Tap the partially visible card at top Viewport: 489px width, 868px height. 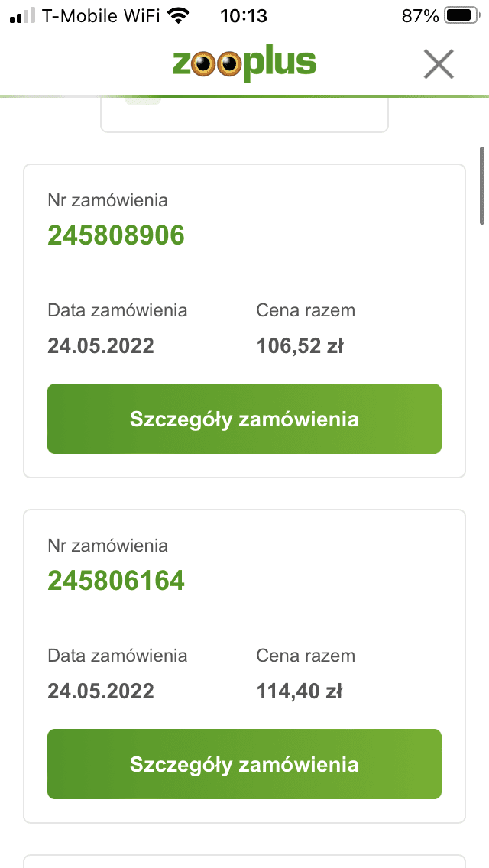[244, 115]
